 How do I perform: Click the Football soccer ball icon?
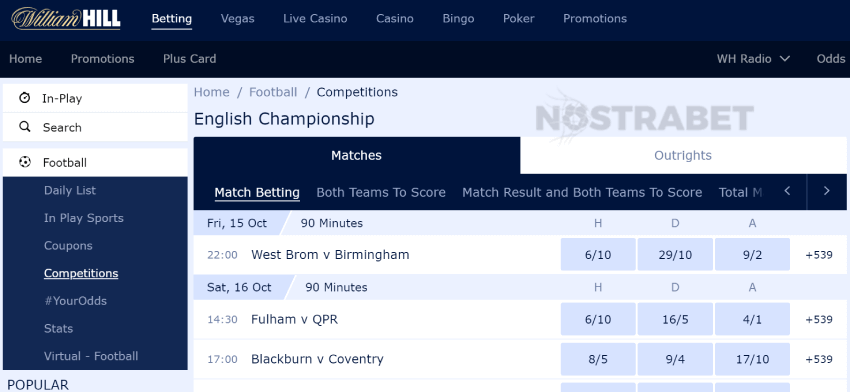point(24,162)
